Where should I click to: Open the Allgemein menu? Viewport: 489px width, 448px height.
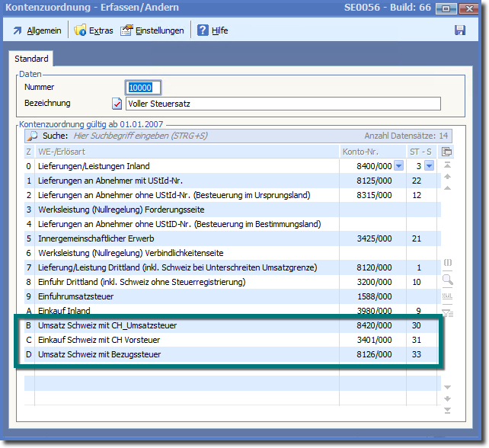(37, 30)
